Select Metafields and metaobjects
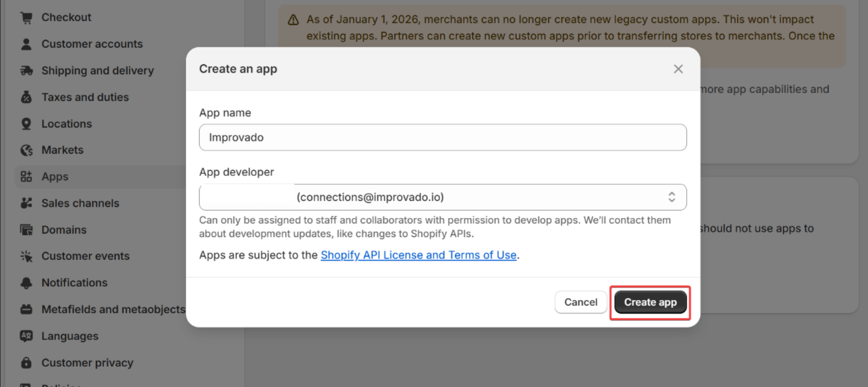The image size is (868, 387). tap(113, 309)
